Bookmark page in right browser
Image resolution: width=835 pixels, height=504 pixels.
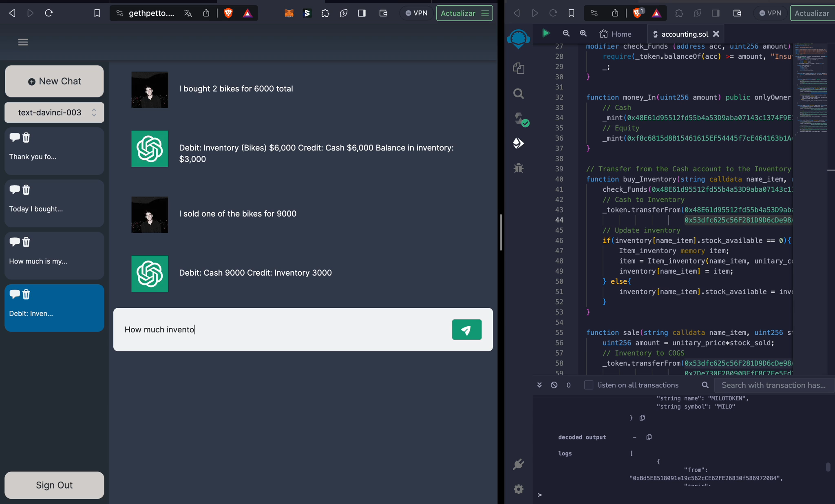coord(571,13)
